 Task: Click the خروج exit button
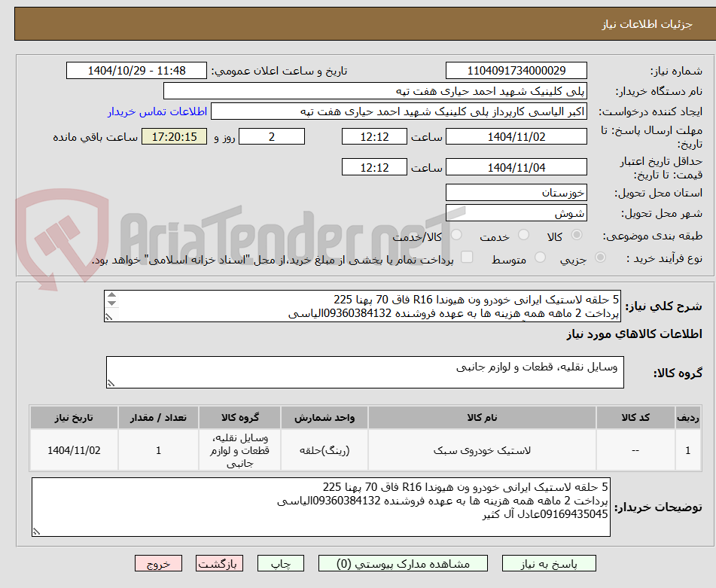click(158, 563)
